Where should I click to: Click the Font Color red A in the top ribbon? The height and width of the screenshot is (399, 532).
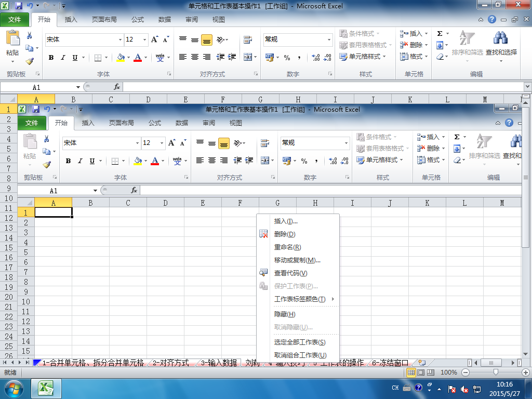click(138, 57)
